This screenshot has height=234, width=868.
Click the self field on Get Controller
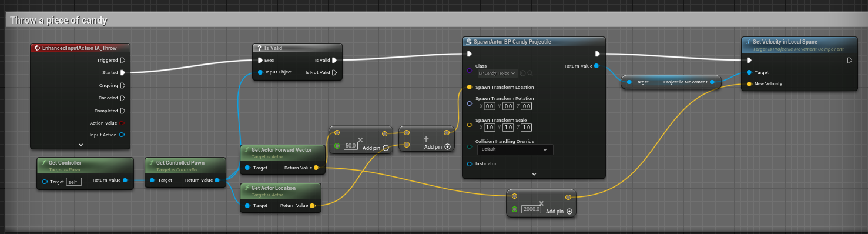pos(74,182)
